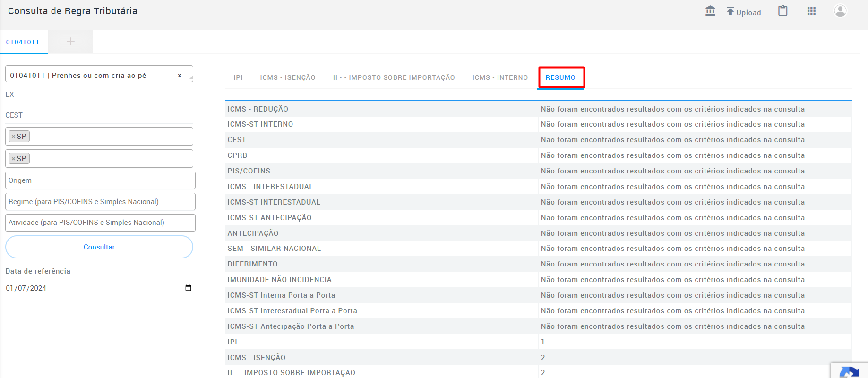Add a new query tab with plus

click(x=70, y=42)
